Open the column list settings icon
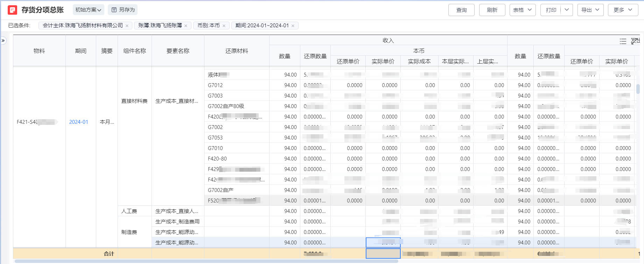Screen dimensions: 644x264 point(623,41)
